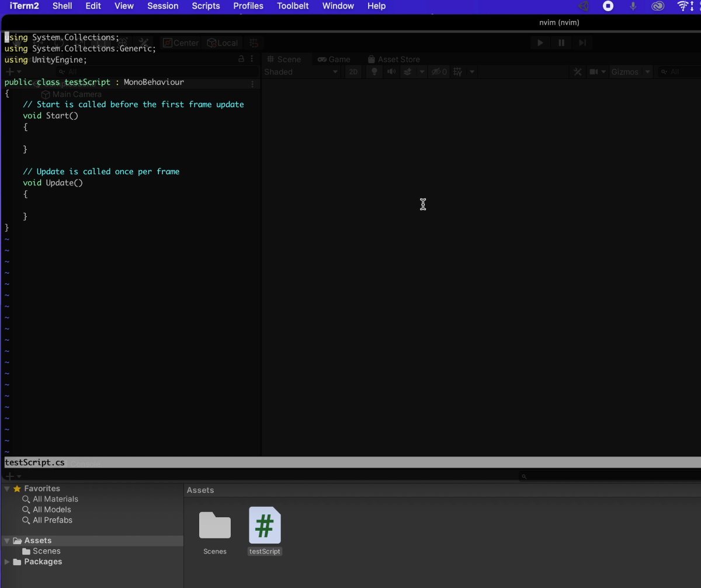Click the Scene view search field
This screenshot has width=701, height=588.
coord(680,72)
